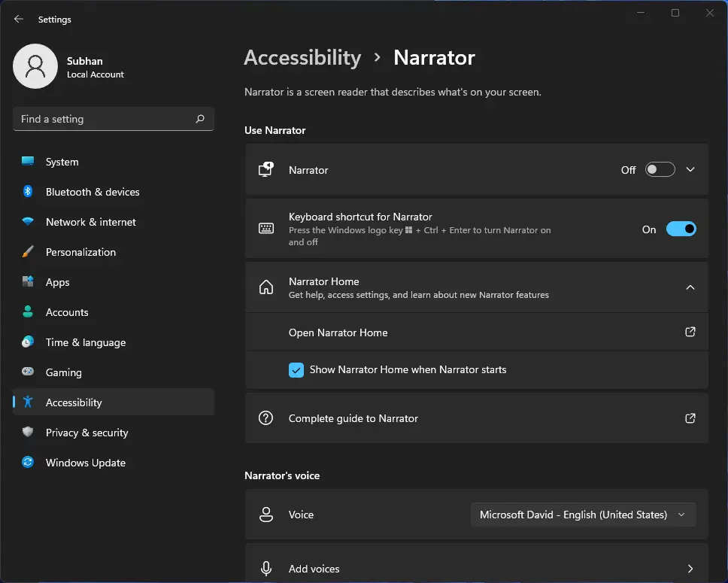Screen dimensions: 728x583
Task: Click the Gaming controller icon
Action: click(28, 372)
